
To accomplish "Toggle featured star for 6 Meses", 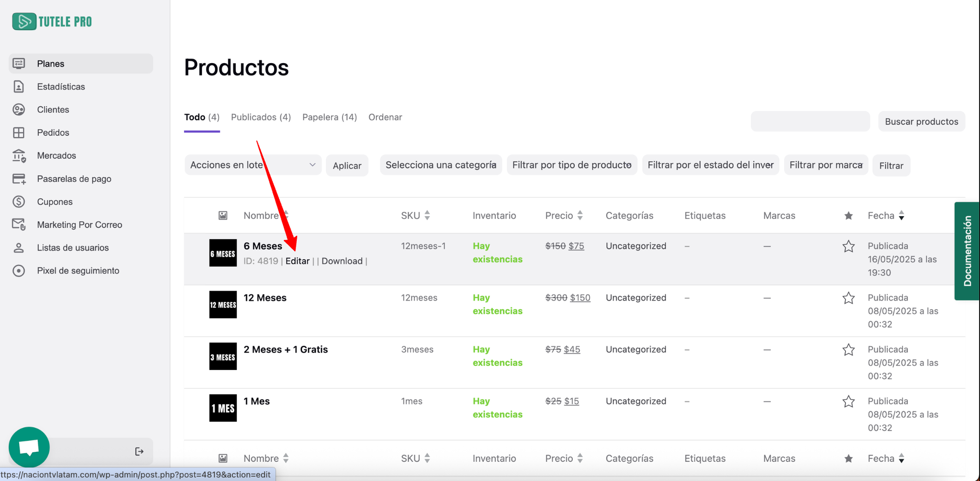I will [848, 246].
